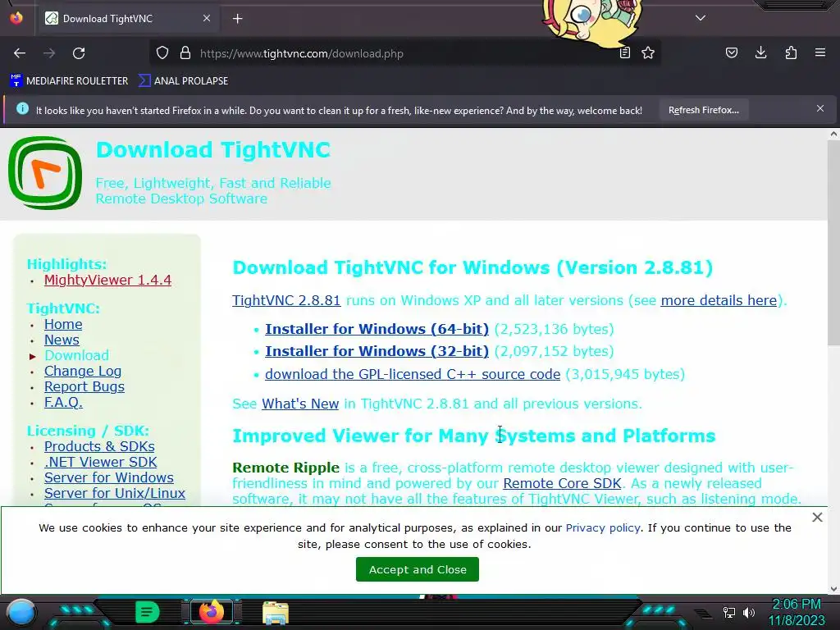Reload the current page
The image size is (840, 630).
pyautogui.click(x=79, y=53)
